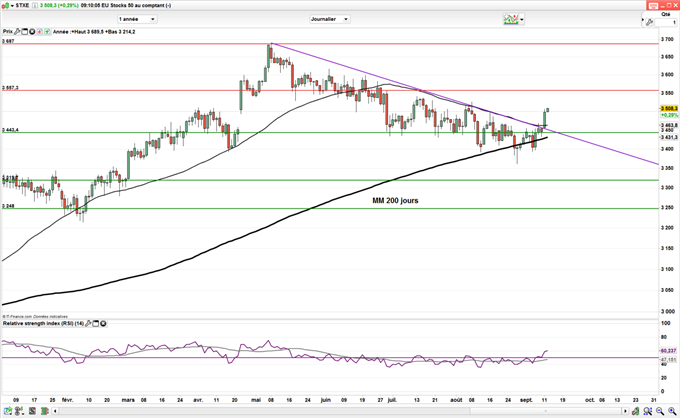Viewport: 680px width, 418px height.
Task: Close the RSI panel
Action: (103, 323)
